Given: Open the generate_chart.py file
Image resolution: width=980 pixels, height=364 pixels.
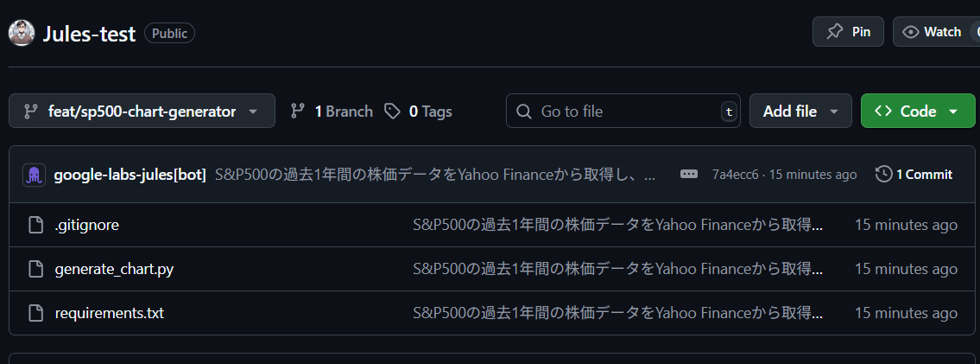Looking at the screenshot, I should [x=114, y=269].
